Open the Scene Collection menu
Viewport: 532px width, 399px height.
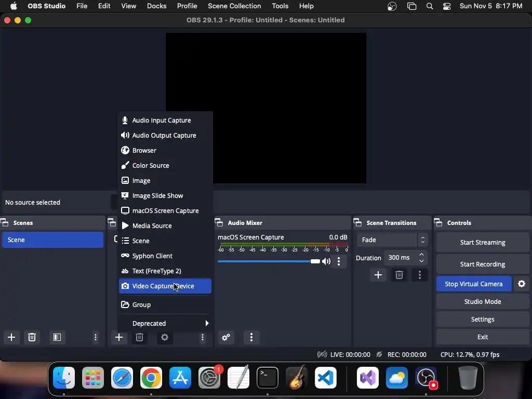click(x=234, y=6)
